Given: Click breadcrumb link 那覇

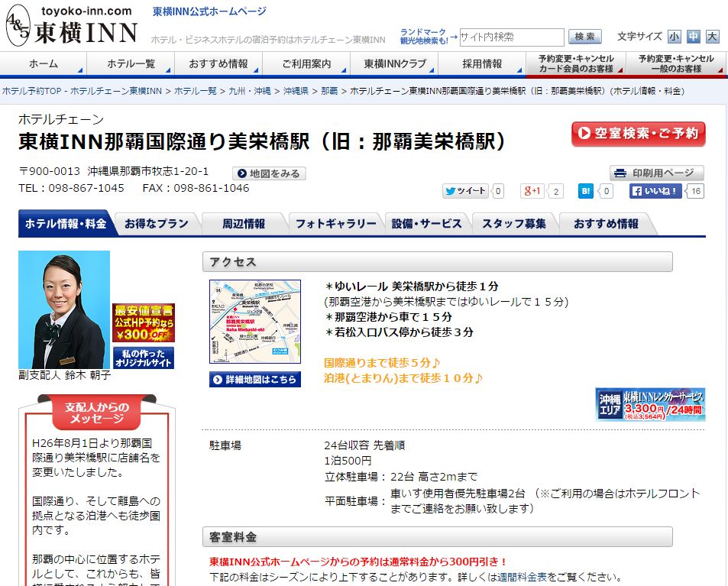Looking at the screenshot, I should (x=329, y=91).
